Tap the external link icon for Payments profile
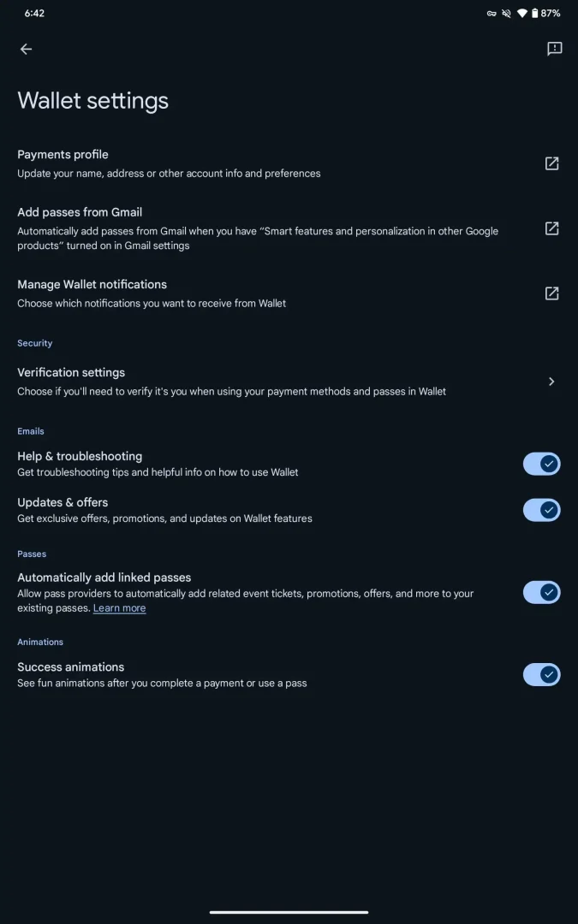 pyautogui.click(x=551, y=163)
